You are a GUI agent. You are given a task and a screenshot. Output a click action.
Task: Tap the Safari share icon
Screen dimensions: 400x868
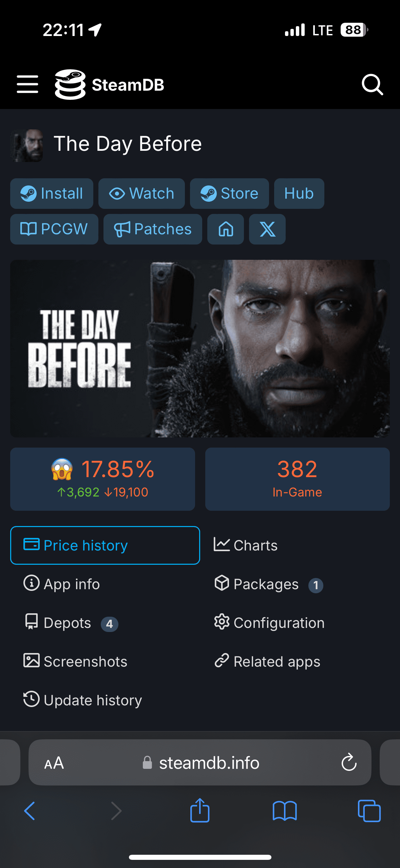[200, 811]
